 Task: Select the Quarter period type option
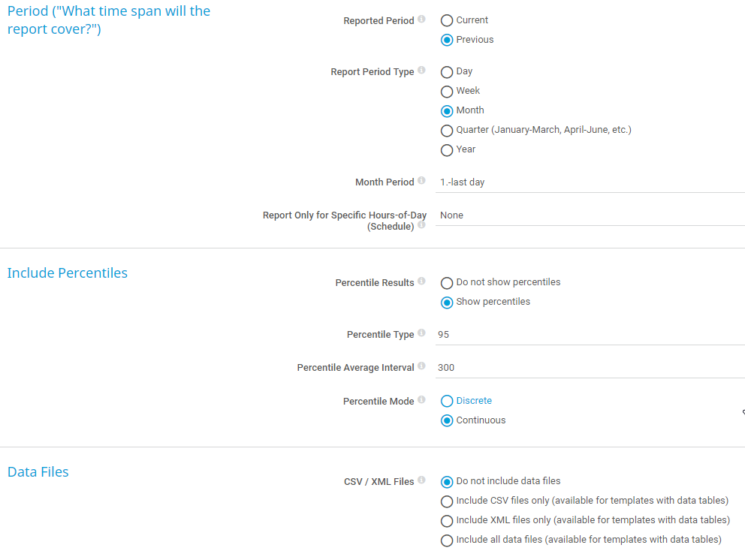(x=447, y=130)
